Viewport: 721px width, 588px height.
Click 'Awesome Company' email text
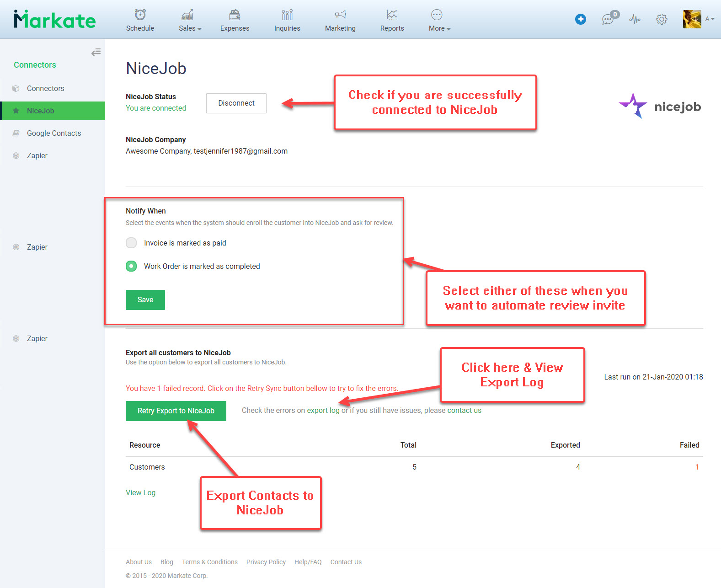click(x=207, y=151)
